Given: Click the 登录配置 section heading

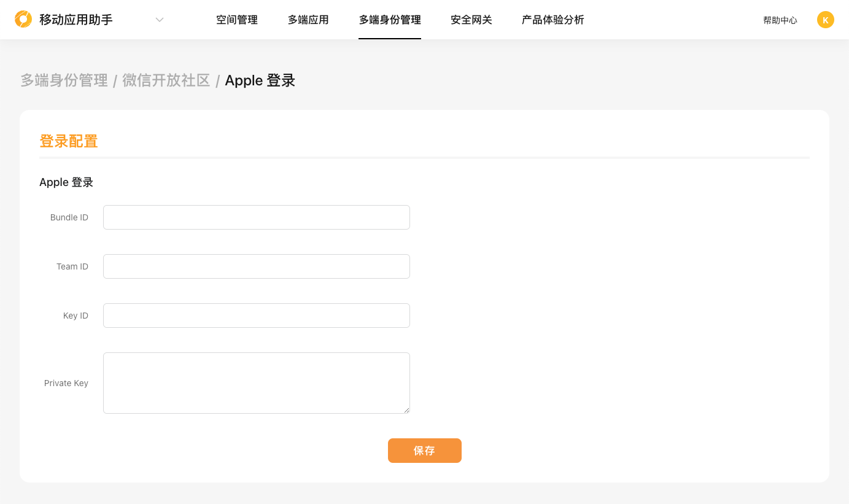Looking at the screenshot, I should pos(69,141).
